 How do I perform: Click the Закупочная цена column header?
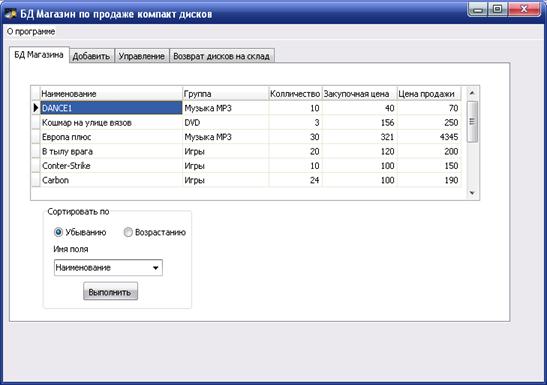point(359,94)
